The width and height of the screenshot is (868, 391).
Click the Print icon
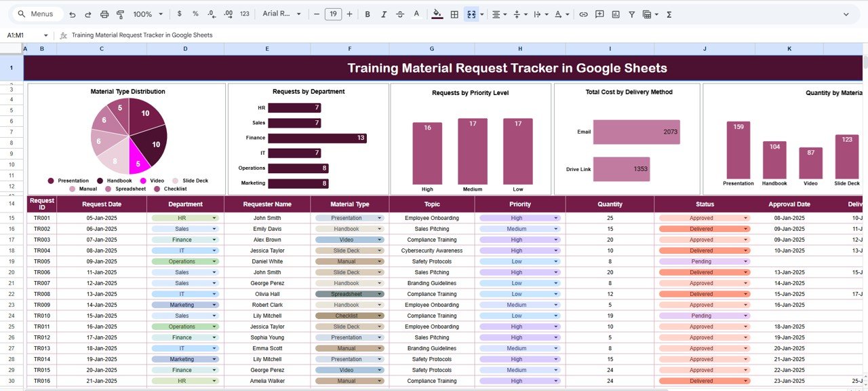tap(104, 14)
